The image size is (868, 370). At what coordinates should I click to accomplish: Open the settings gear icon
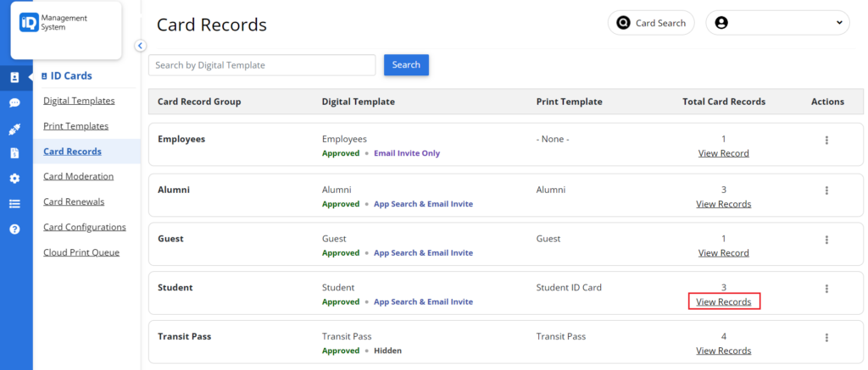click(x=14, y=179)
